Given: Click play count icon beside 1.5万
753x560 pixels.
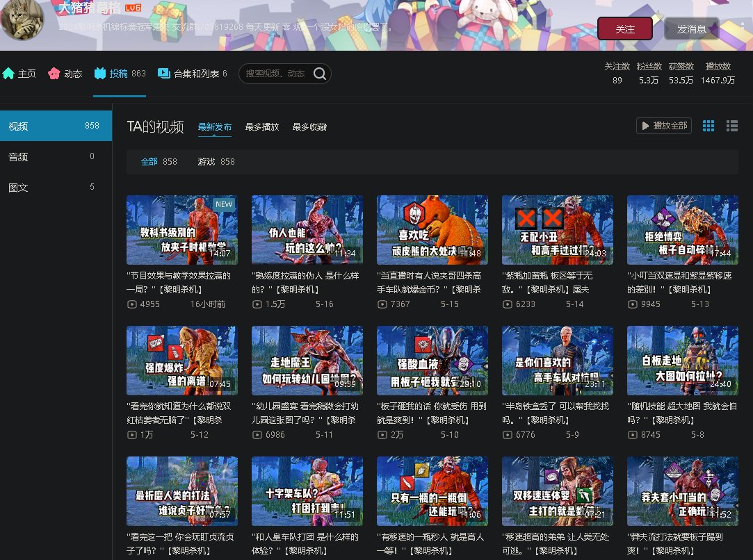Looking at the screenshot, I should [257, 304].
